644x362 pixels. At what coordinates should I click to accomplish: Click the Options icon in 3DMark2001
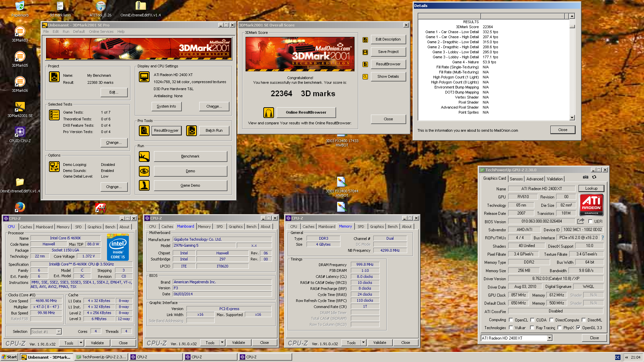point(54,166)
